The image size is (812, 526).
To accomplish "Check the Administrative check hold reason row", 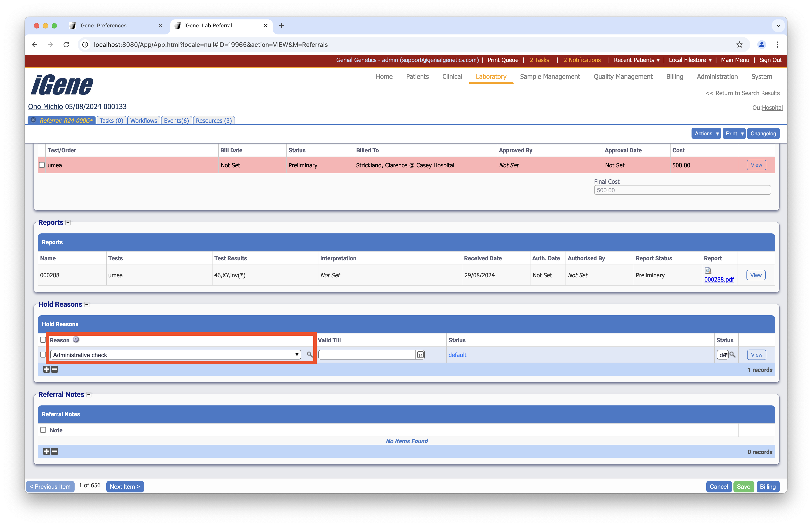I will 43,355.
